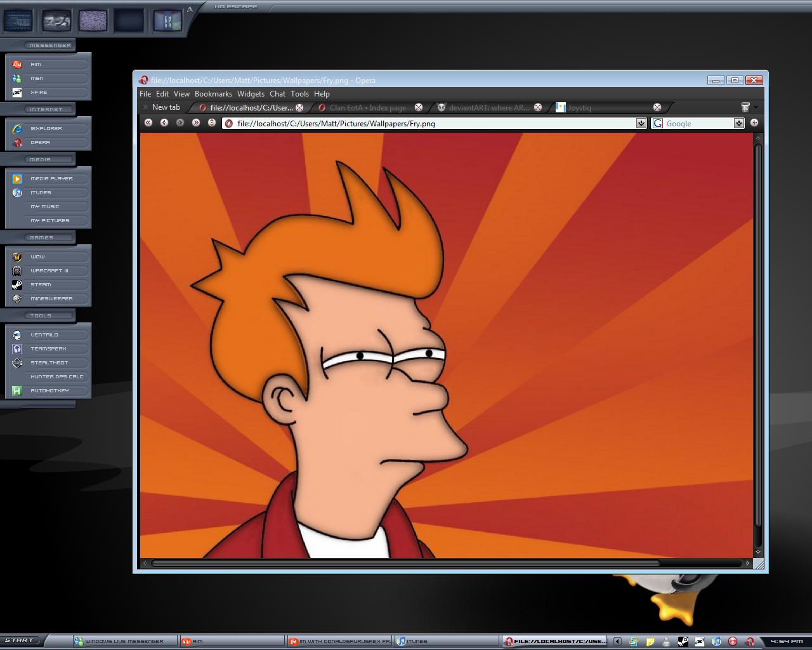Open AIM in the Messenger panel
This screenshot has width=812, height=650.
[x=36, y=64]
